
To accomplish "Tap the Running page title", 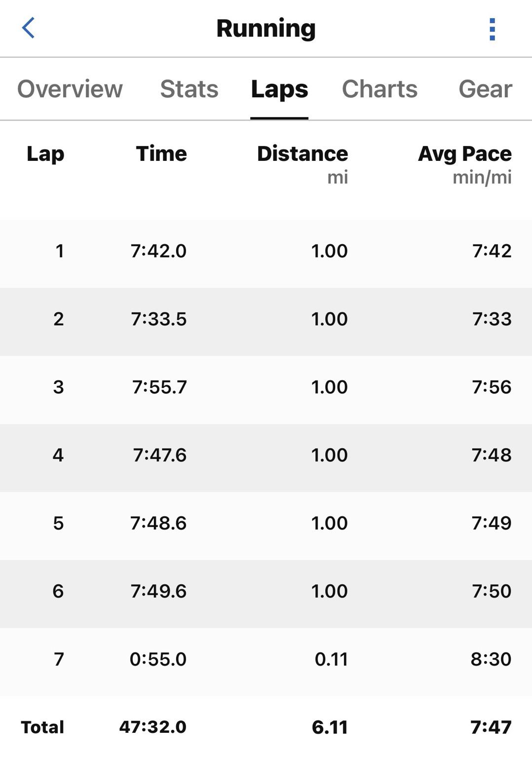I will (x=266, y=29).
